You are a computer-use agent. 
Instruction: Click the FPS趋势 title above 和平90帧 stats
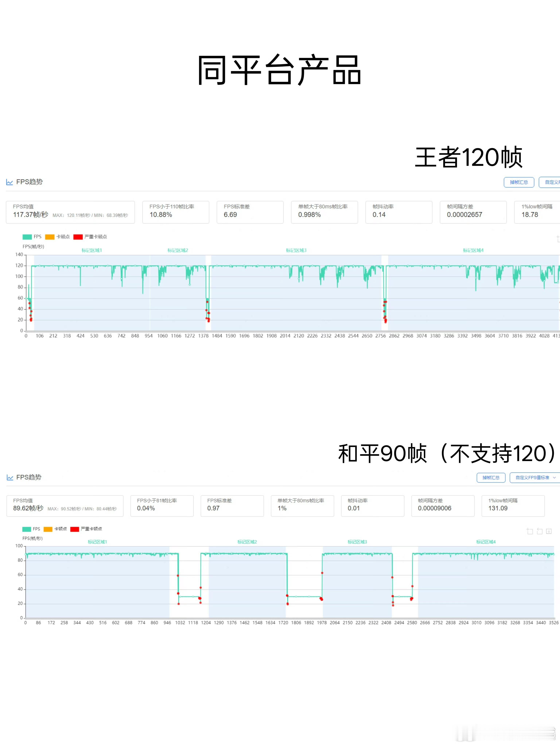[29, 477]
